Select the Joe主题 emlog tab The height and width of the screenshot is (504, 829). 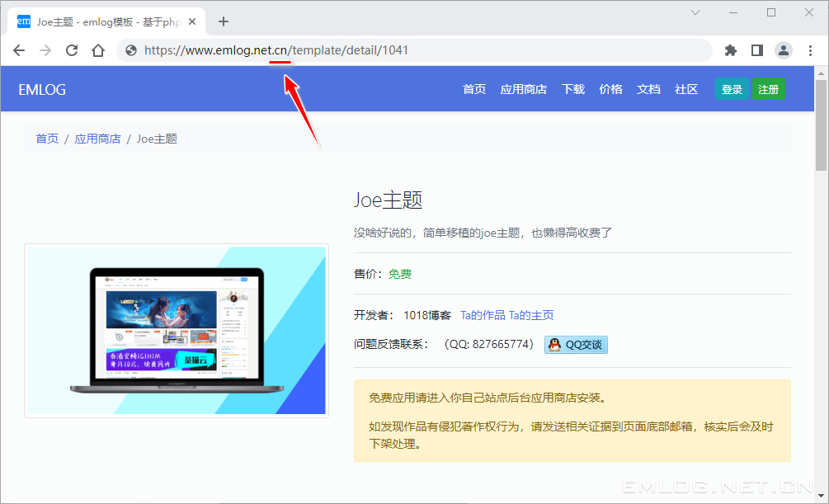[x=106, y=21]
